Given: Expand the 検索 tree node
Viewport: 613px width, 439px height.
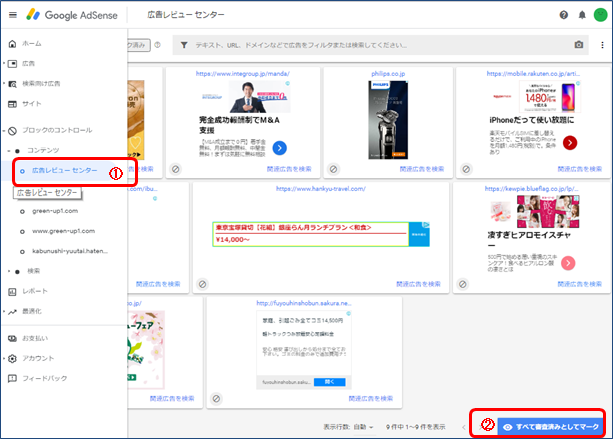Looking at the screenshot, I should pos(9,271).
